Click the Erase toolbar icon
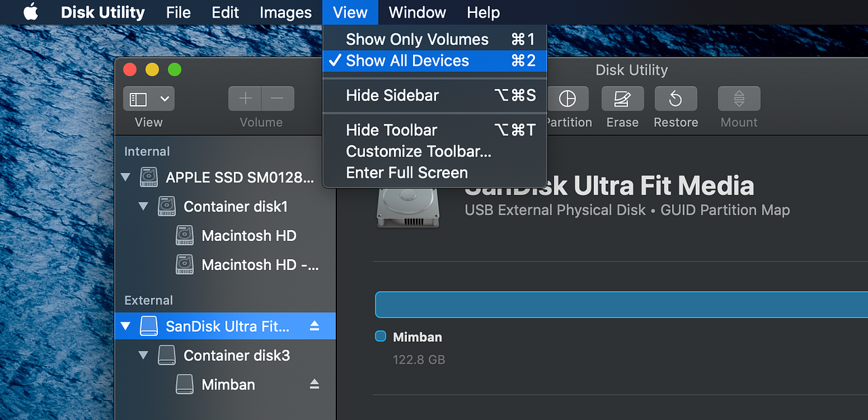 click(x=622, y=100)
